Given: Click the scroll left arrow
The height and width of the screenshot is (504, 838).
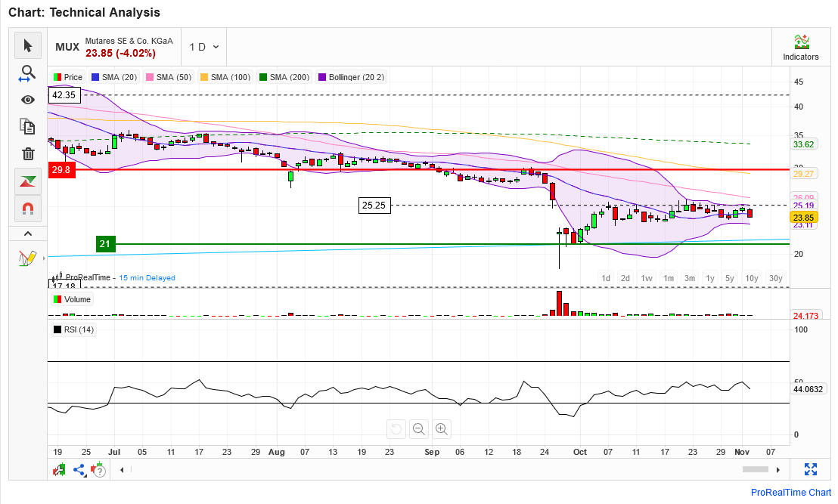Looking at the screenshot, I should 122,470.
